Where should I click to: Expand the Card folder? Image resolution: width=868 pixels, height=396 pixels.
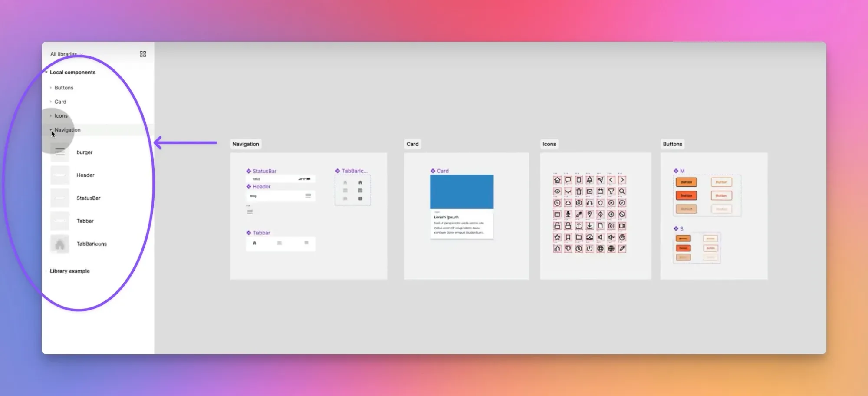tap(60, 102)
